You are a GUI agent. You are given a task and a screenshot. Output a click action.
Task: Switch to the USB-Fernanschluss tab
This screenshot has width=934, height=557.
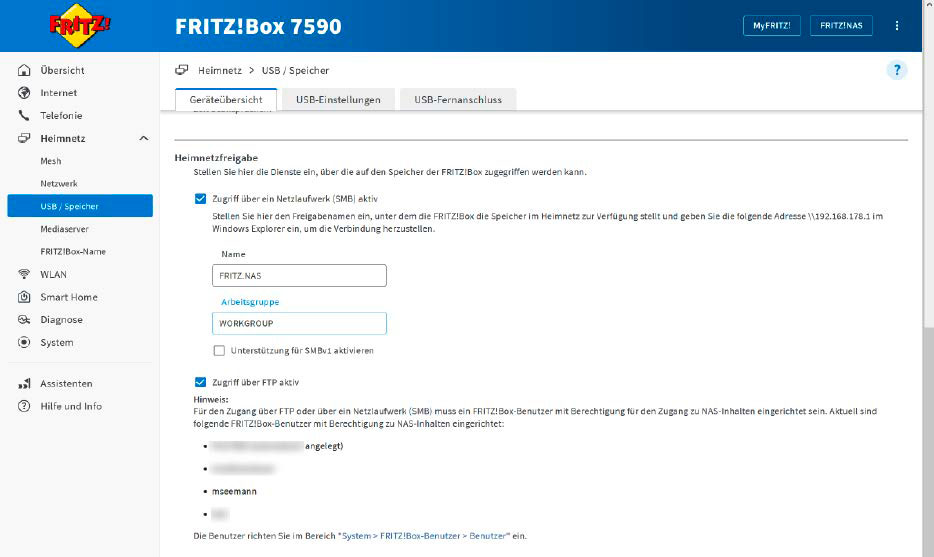[x=458, y=99]
